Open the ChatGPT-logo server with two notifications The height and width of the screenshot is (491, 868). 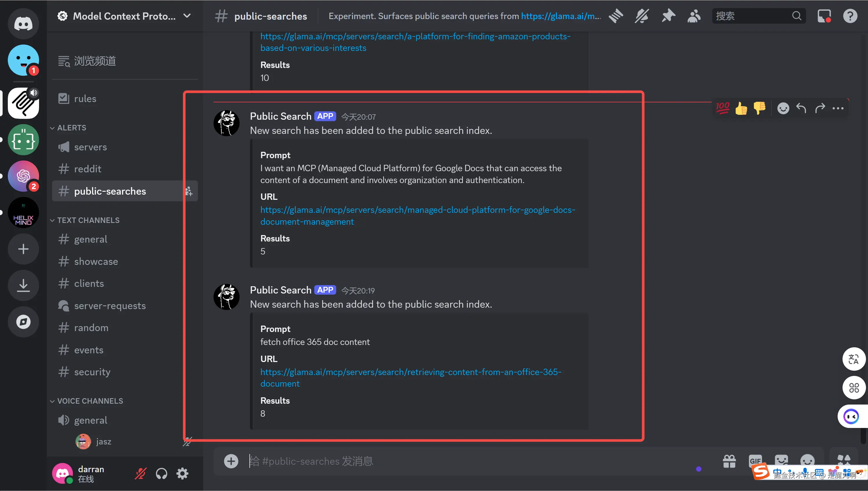click(x=23, y=176)
